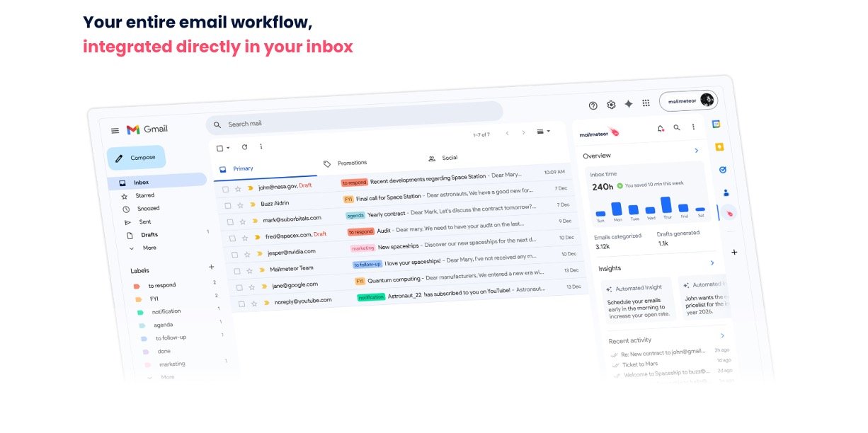Switch to the Social tab
This screenshot has width=868, height=433.
(449, 158)
